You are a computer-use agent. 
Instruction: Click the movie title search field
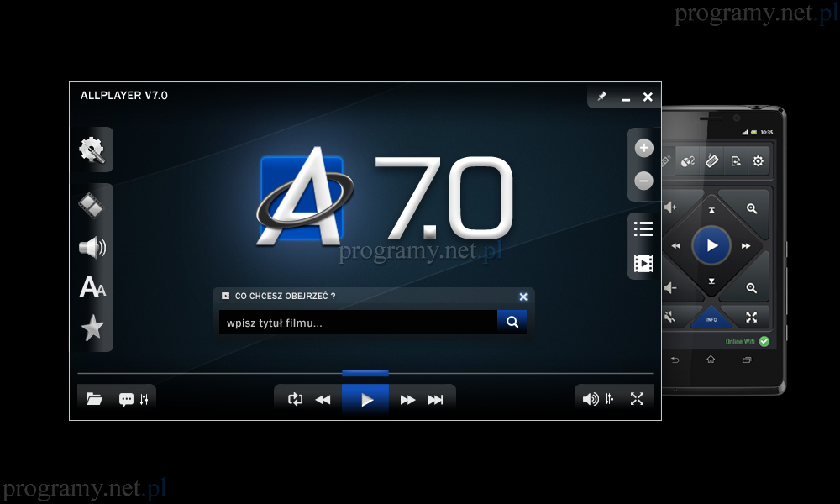[x=357, y=323]
